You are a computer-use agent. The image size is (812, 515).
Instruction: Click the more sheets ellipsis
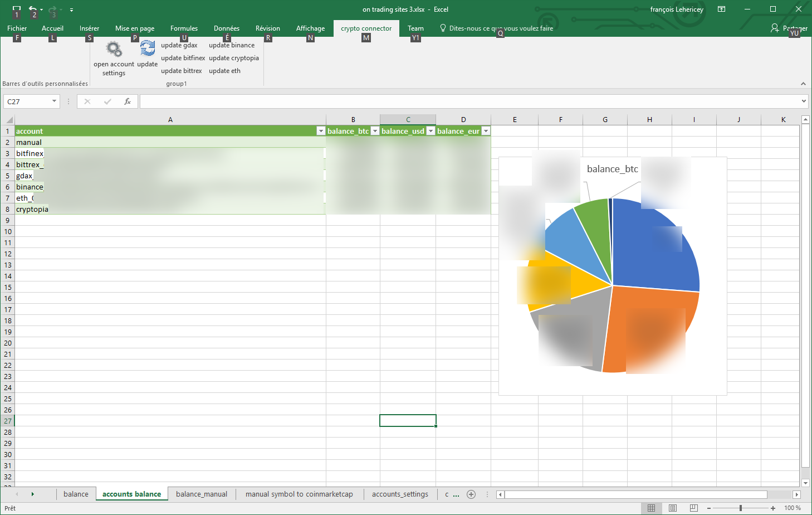click(x=456, y=494)
